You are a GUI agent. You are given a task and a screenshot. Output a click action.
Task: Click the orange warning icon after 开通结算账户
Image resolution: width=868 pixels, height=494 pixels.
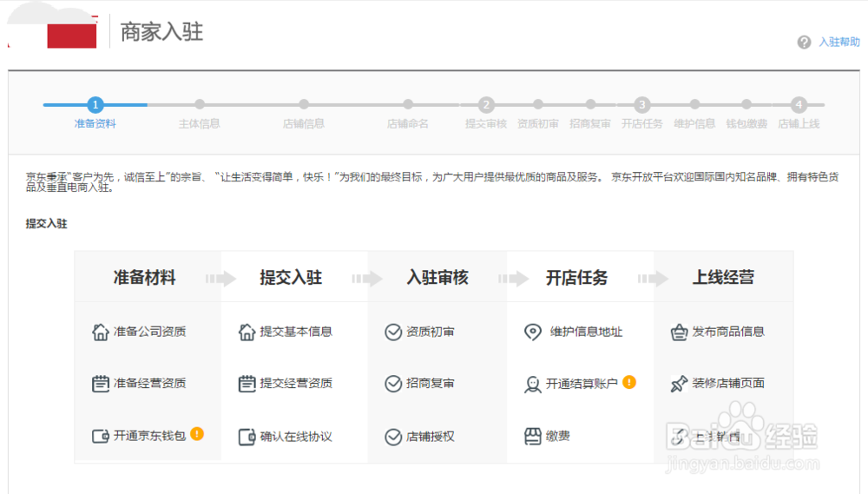tap(628, 382)
